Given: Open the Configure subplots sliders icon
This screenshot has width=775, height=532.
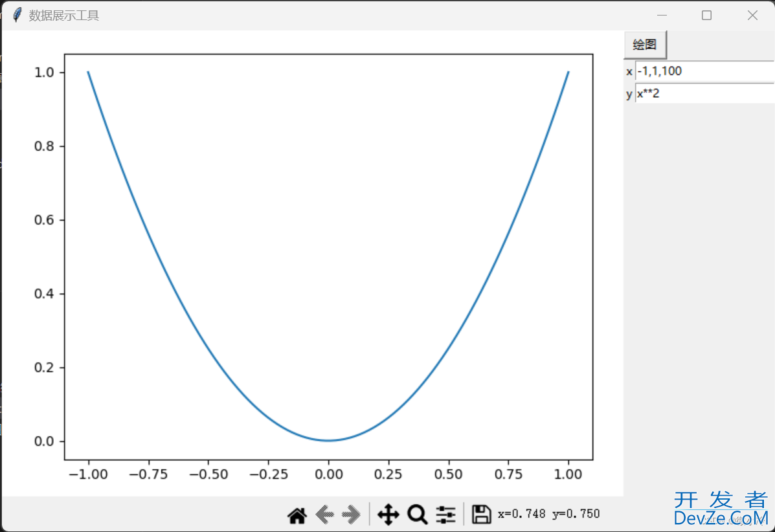Looking at the screenshot, I should (446, 515).
